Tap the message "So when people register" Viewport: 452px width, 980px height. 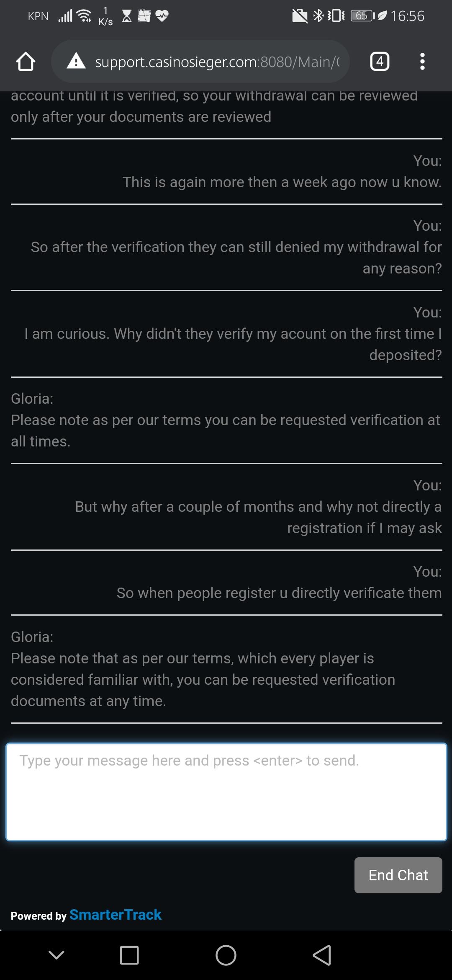tap(279, 593)
